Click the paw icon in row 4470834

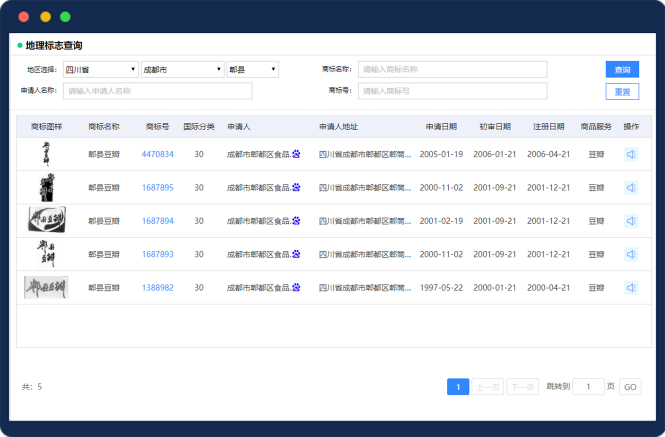pyautogui.click(x=296, y=154)
